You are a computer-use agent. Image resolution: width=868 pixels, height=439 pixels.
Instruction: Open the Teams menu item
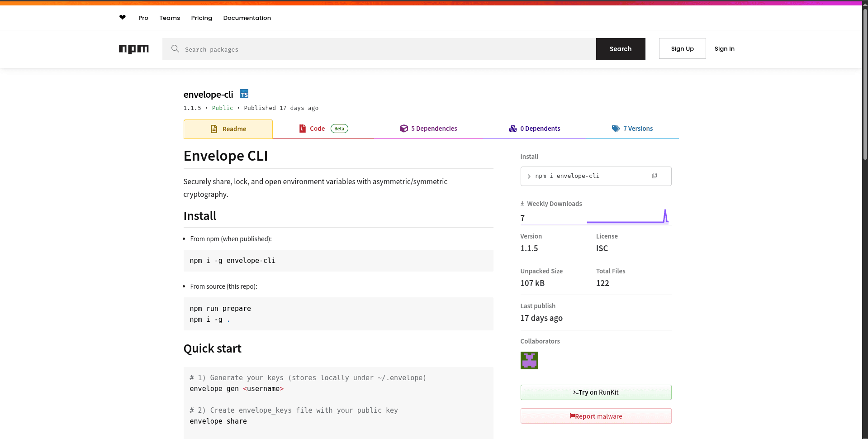pos(170,18)
